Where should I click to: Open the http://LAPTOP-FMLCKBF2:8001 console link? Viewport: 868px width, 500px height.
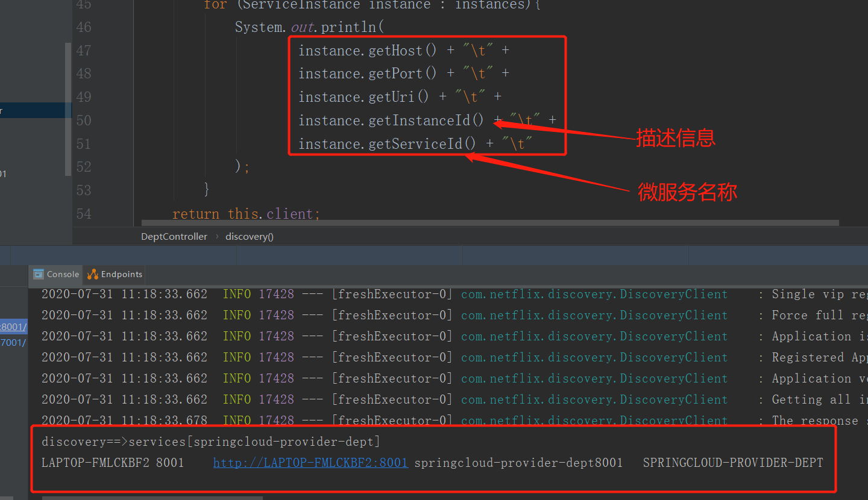tap(310, 463)
